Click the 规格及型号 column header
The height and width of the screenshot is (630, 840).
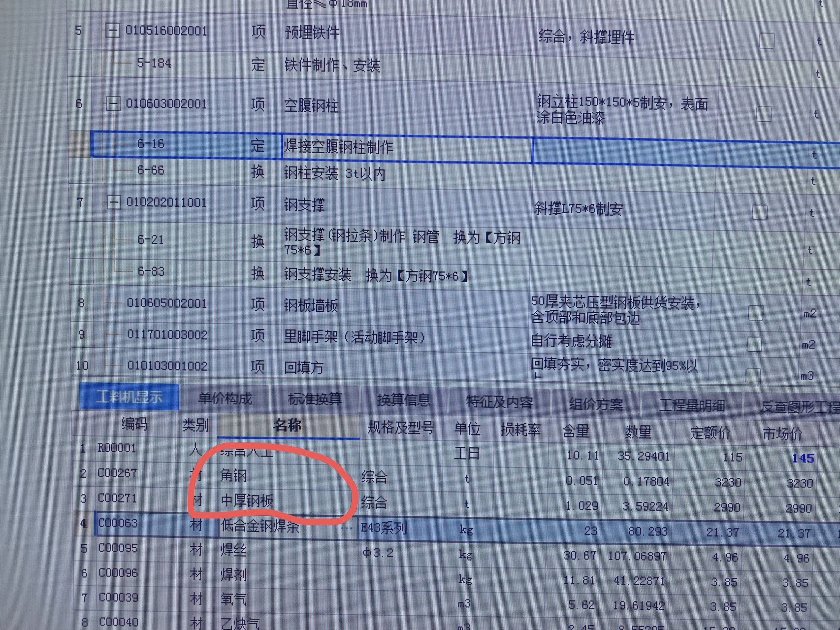401,428
